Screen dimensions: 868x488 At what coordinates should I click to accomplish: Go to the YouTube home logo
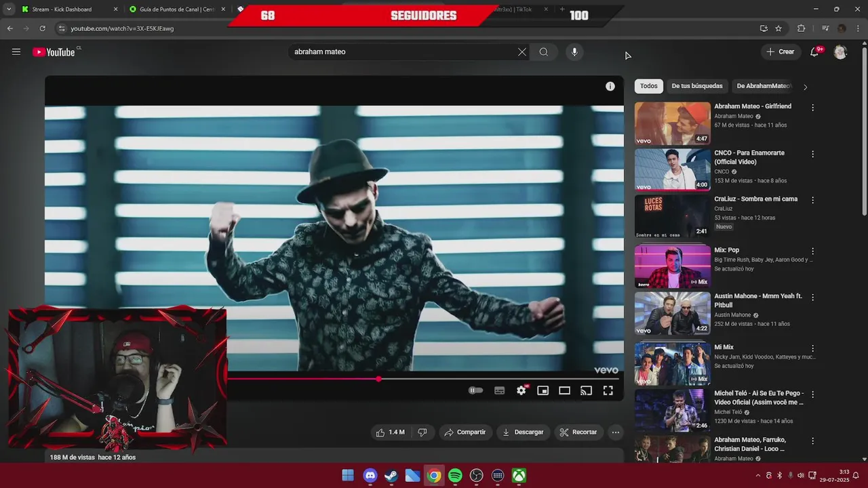tap(54, 52)
